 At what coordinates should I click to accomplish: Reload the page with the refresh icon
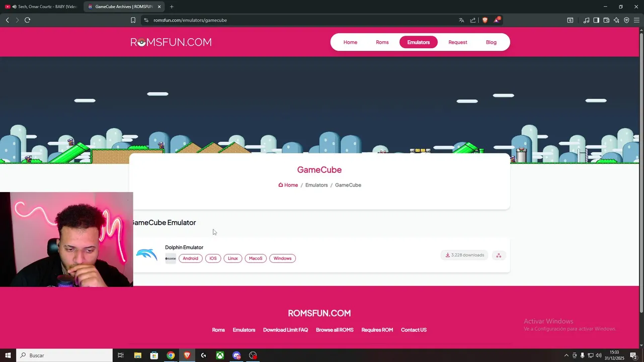point(27,20)
